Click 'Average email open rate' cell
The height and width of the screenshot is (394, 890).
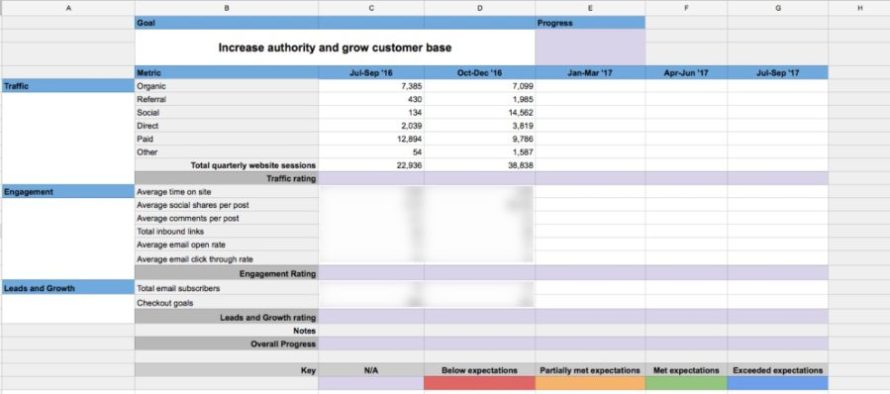pyautogui.click(x=226, y=245)
